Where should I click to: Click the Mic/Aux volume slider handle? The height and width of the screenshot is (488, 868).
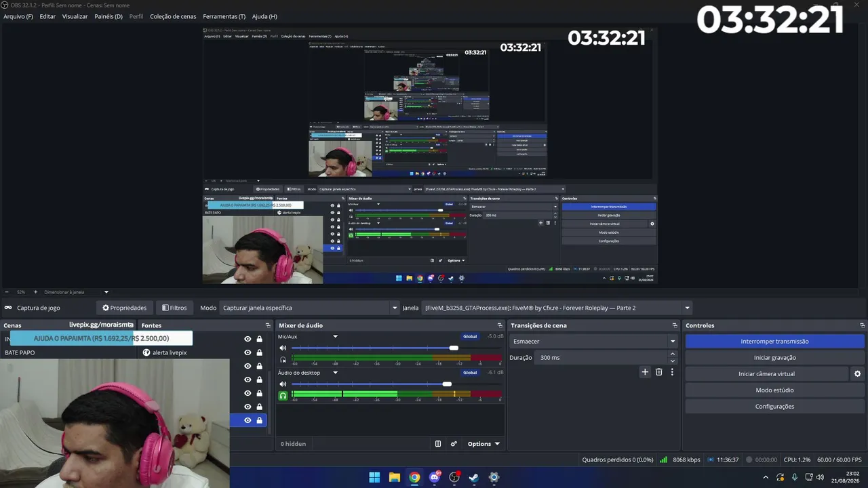(454, 348)
